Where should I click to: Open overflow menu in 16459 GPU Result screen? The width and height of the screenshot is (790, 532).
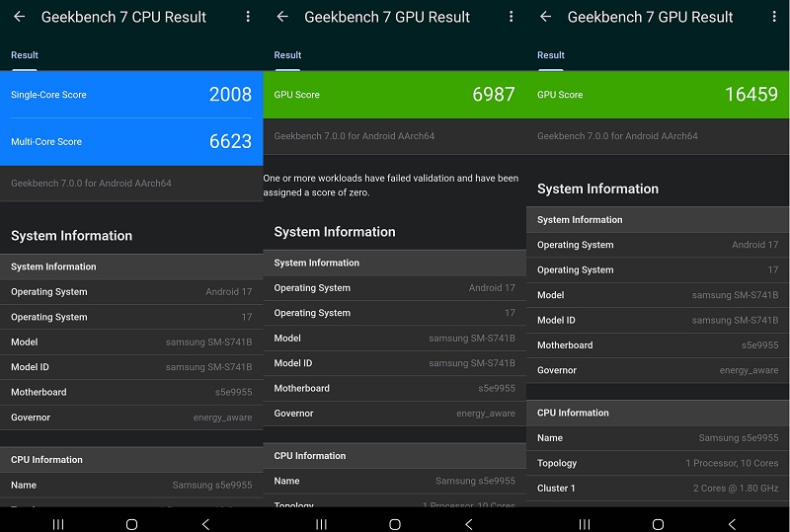coord(774,17)
